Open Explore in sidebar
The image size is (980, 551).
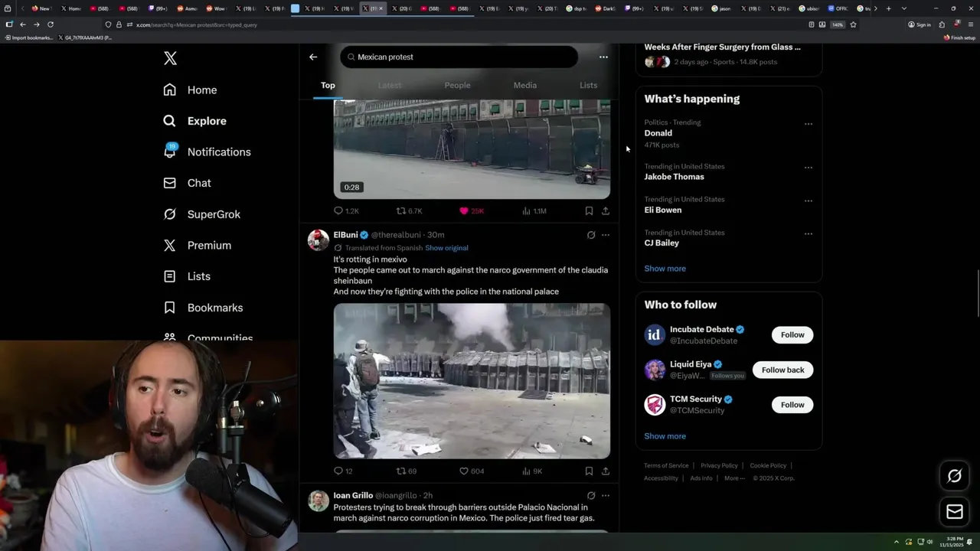pyautogui.click(x=194, y=121)
